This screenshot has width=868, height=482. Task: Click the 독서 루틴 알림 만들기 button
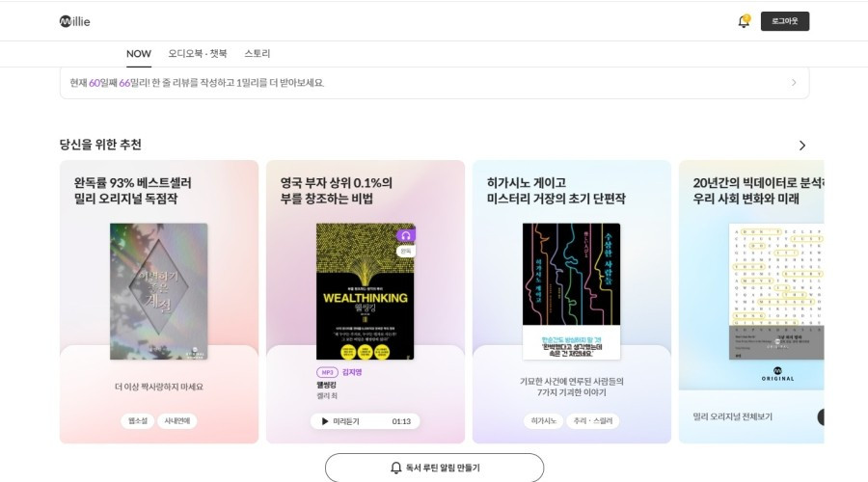[435, 468]
